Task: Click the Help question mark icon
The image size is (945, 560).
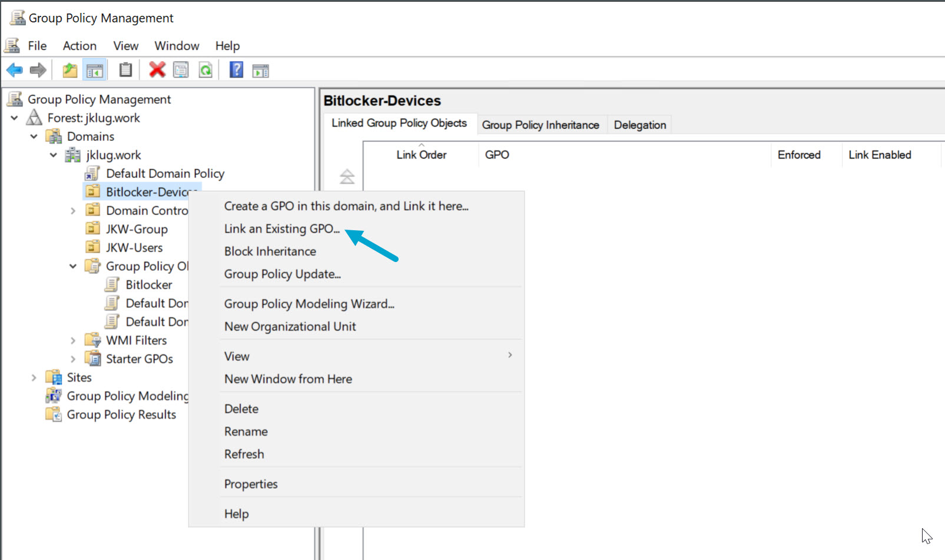Action: pyautogui.click(x=234, y=69)
